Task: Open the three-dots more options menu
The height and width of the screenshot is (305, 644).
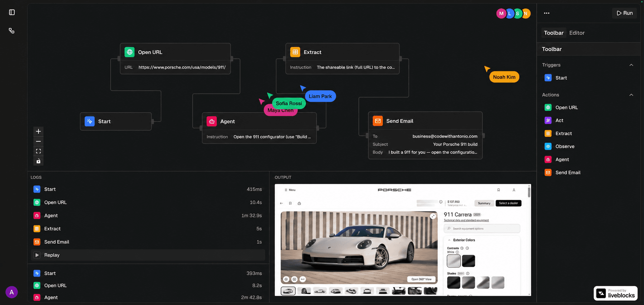Action: click(x=547, y=13)
